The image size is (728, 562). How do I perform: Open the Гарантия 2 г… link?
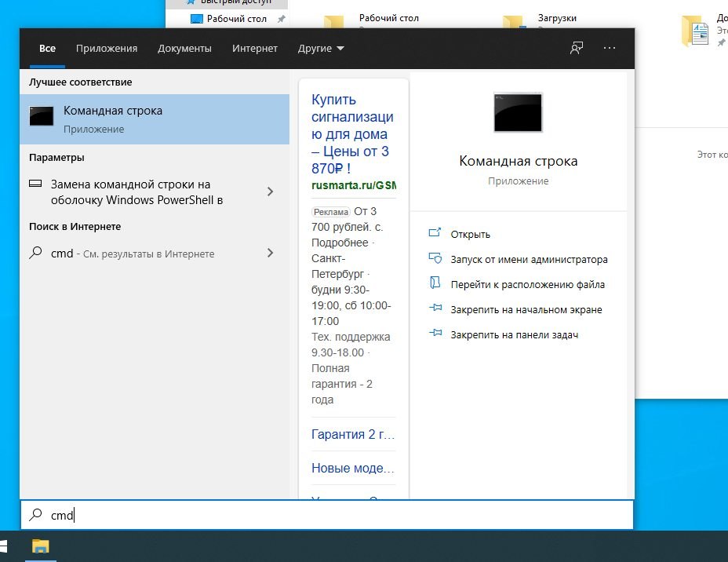[353, 434]
